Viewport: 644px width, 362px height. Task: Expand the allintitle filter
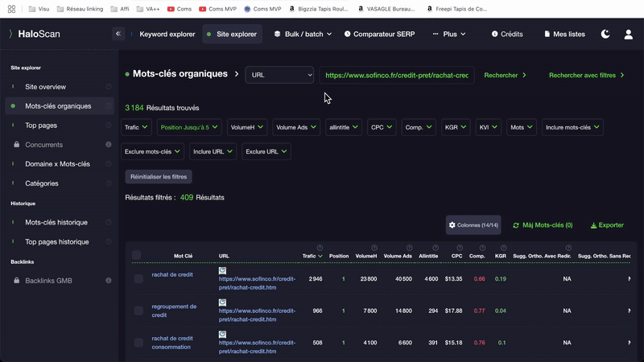click(344, 127)
